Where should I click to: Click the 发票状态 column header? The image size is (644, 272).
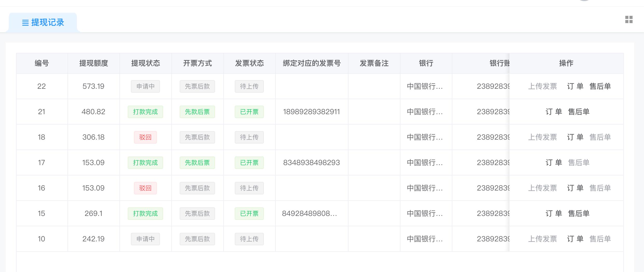(250, 63)
